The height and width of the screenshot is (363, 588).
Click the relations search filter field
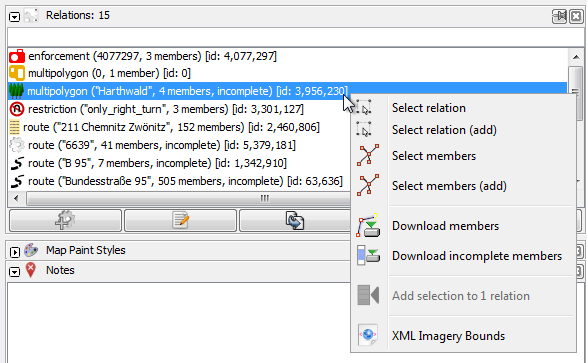pyautogui.click(x=296, y=38)
